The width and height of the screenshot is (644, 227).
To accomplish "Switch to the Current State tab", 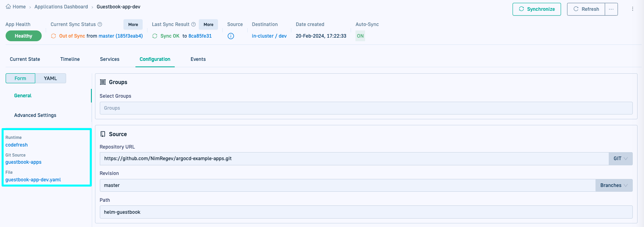I will click(25, 59).
